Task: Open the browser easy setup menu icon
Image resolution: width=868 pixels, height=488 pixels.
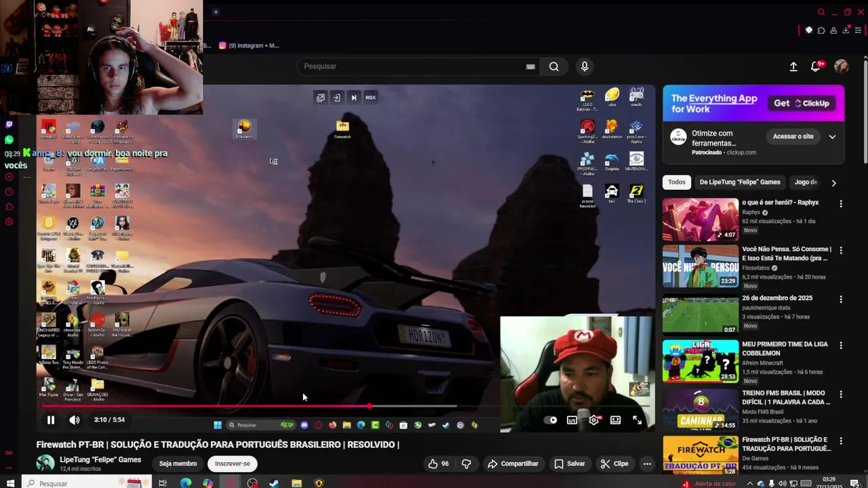Action: (x=859, y=30)
